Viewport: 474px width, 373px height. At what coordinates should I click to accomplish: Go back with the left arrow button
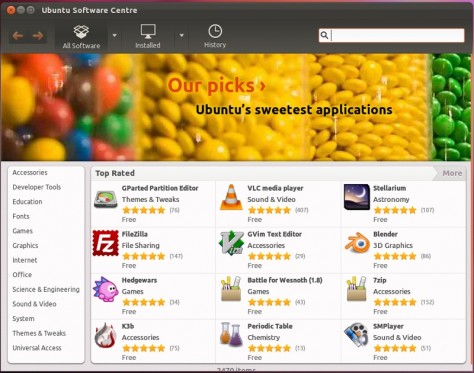point(18,36)
